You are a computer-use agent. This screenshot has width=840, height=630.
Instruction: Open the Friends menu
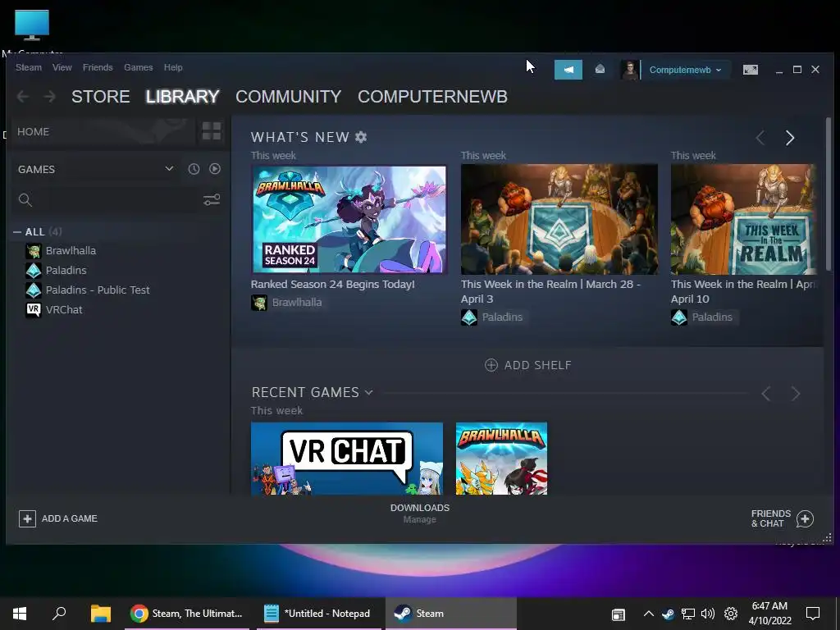(x=98, y=67)
